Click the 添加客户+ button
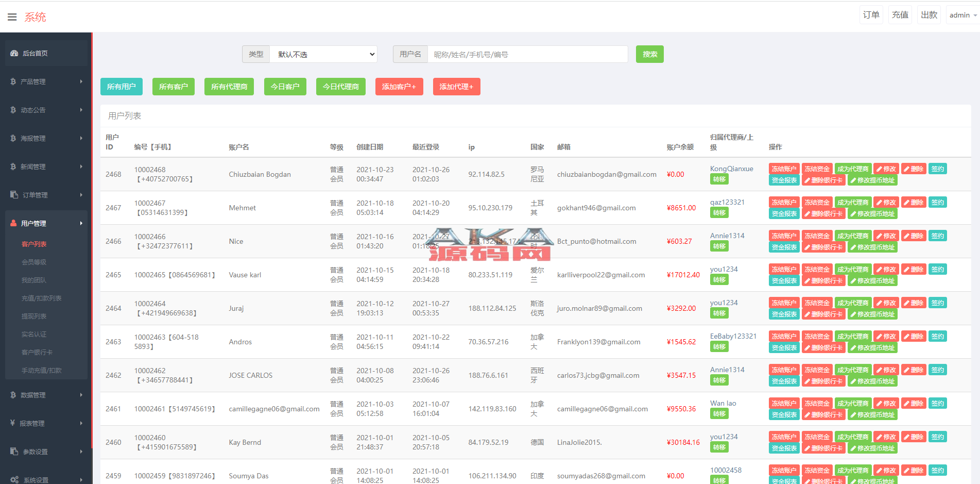Viewport: 980px width, 484px height. coord(399,87)
